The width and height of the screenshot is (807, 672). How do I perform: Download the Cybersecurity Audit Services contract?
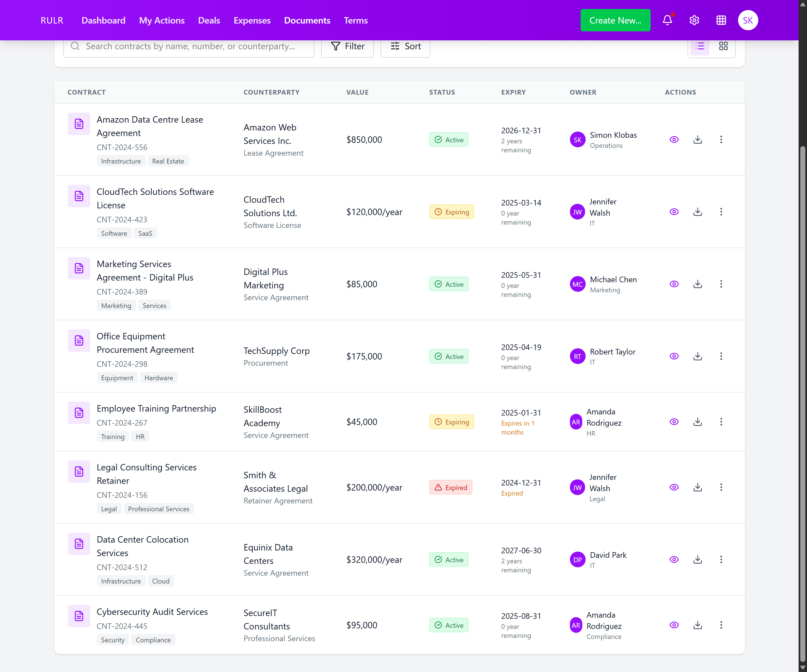(x=697, y=625)
